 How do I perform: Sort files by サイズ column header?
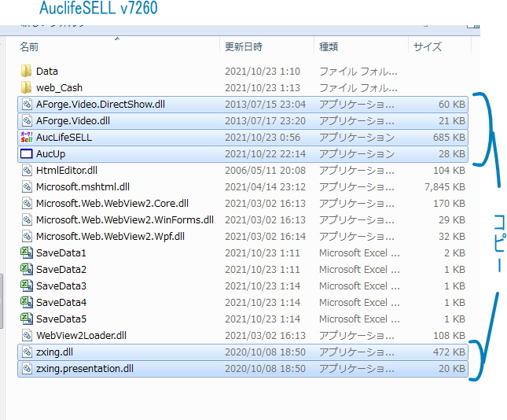click(x=428, y=47)
